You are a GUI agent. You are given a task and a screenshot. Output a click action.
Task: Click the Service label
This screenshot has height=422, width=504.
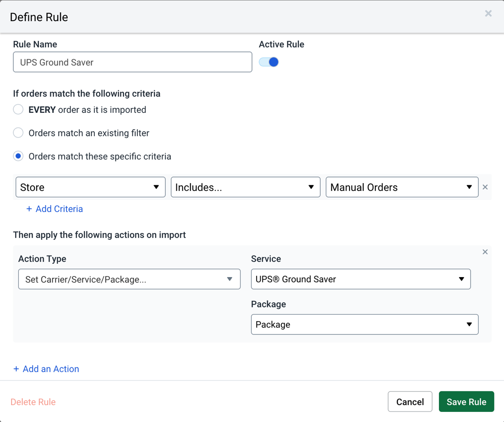coord(266,259)
